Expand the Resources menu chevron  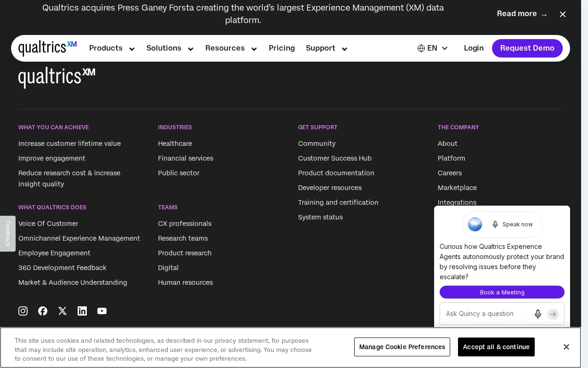pos(254,49)
